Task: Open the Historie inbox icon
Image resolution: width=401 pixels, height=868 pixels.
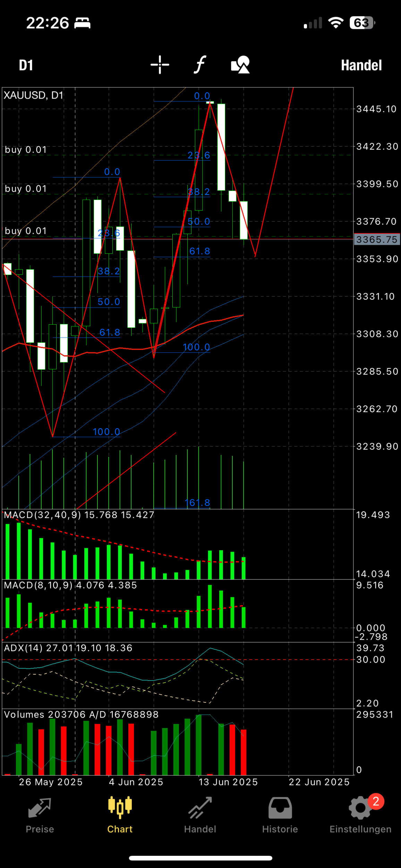Action: tap(280, 808)
